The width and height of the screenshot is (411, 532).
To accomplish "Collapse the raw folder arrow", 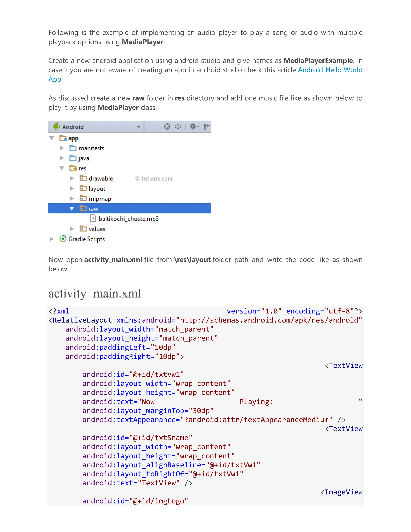I will point(72,209).
